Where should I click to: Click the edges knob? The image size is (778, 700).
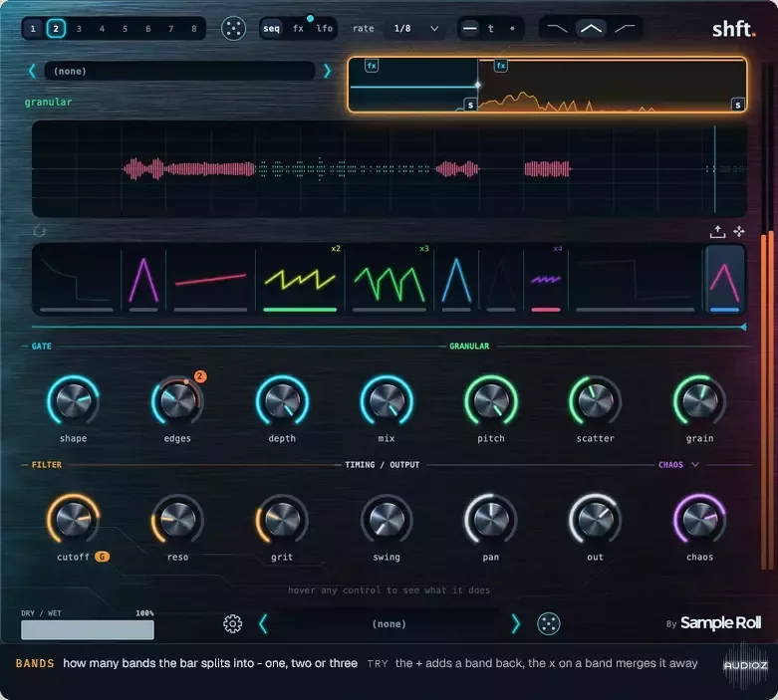coord(177,401)
